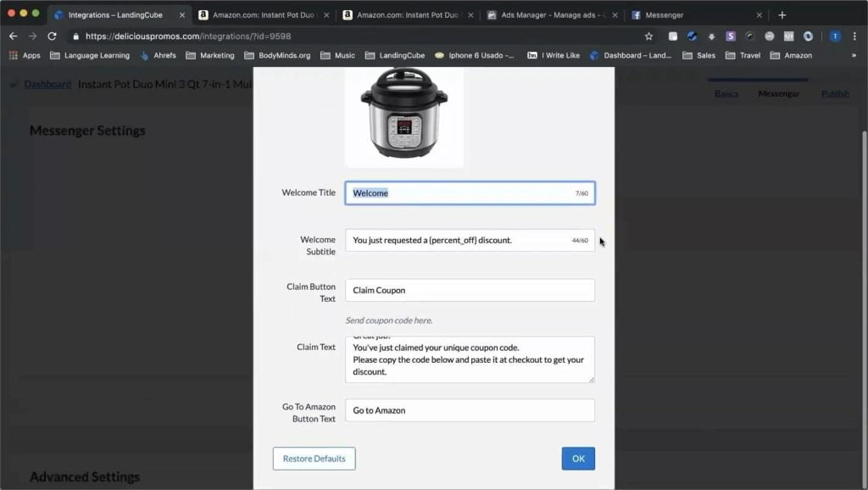Show hidden bookmarks with the double chevron
868x490 pixels.
click(854, 55)
